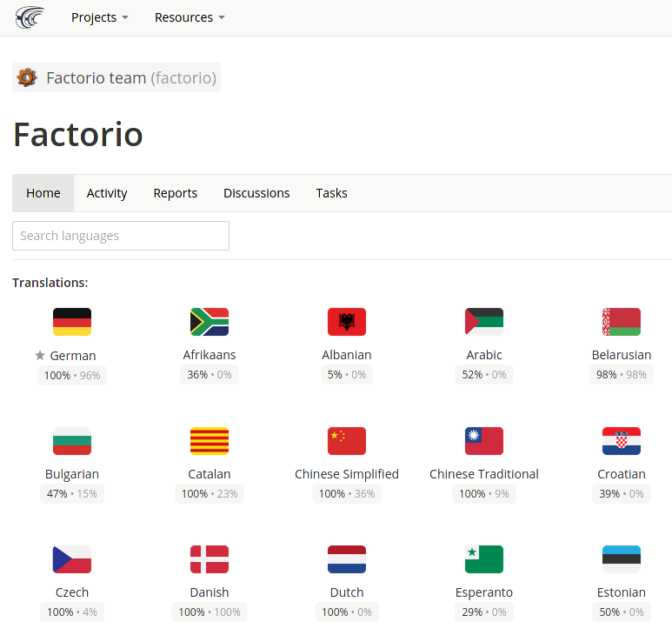
Task: Select the Catalan language name
Action: pos(210,474)
